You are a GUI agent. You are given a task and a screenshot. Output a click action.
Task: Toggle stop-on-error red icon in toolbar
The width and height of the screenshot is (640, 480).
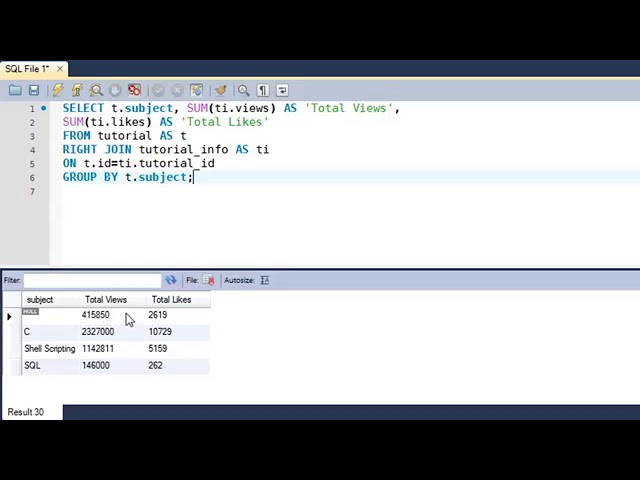coord(134,90)
